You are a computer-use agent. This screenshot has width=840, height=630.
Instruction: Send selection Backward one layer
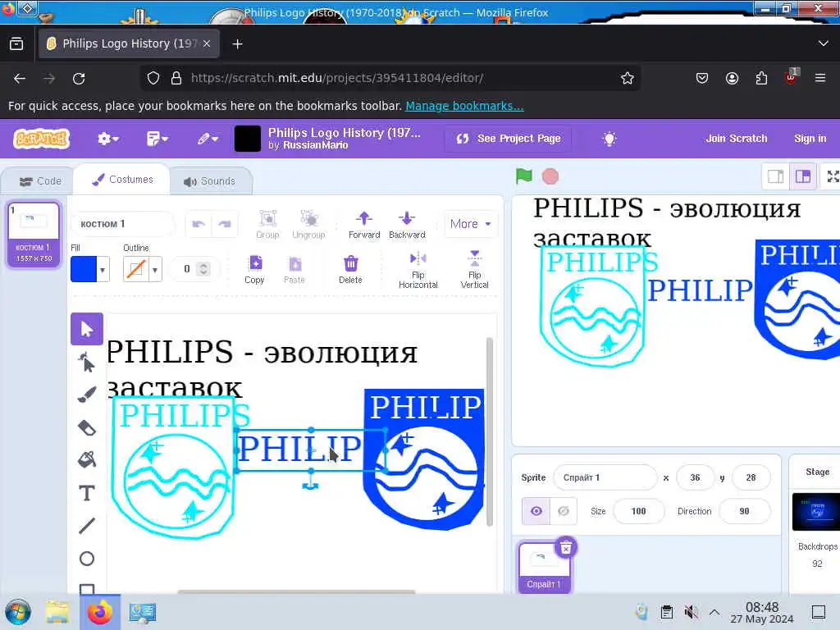[407, 224]
